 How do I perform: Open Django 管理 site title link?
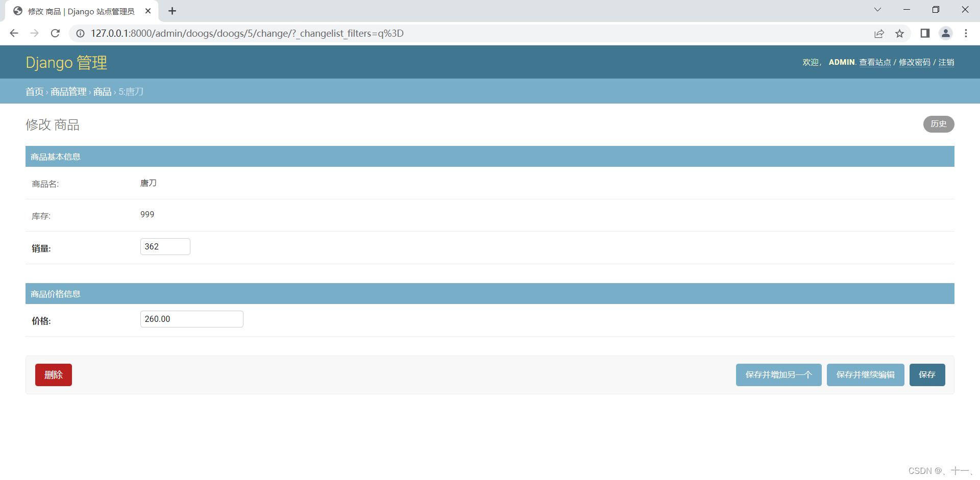click(x=66, y=63)
